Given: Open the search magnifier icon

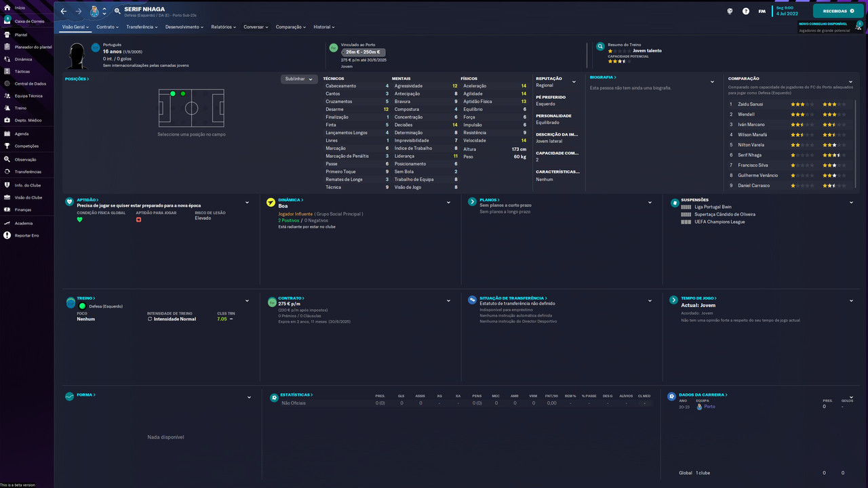Looking at the screenshot, I should (x=117, y=11).
